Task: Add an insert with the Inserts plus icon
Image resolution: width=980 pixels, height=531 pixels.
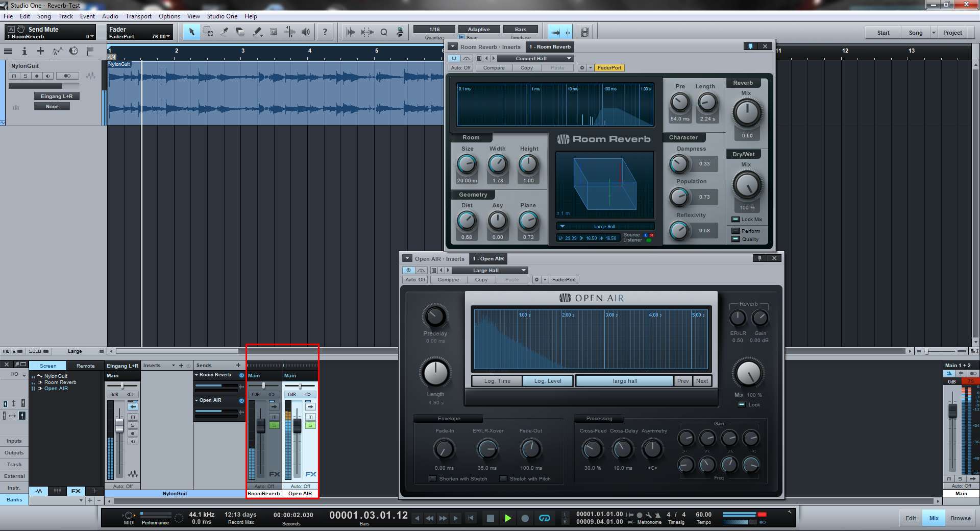Action: [181, 366]
